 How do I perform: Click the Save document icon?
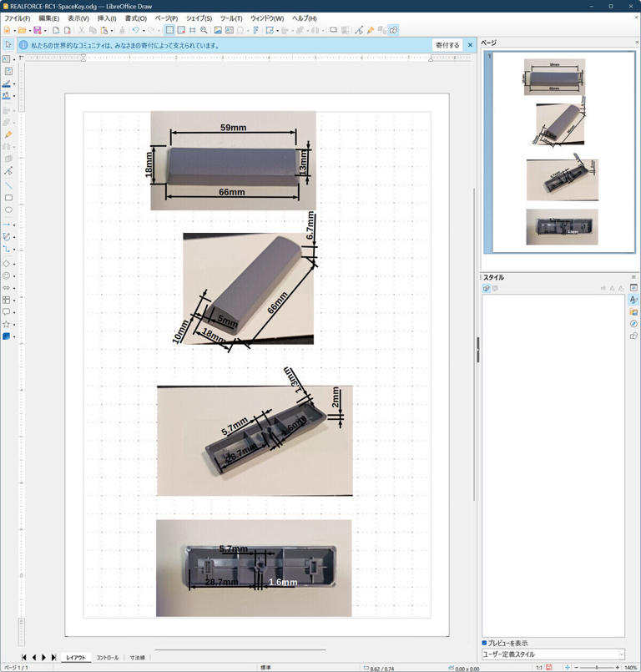[37, 30]
